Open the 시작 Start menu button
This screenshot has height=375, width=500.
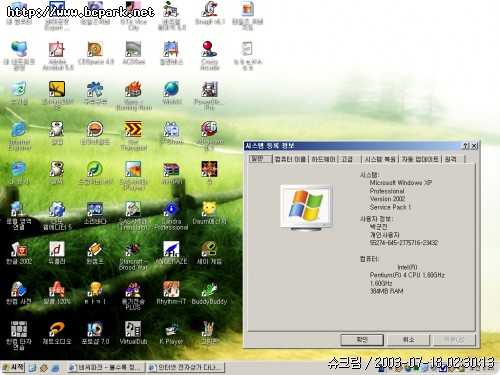[13, 367]
